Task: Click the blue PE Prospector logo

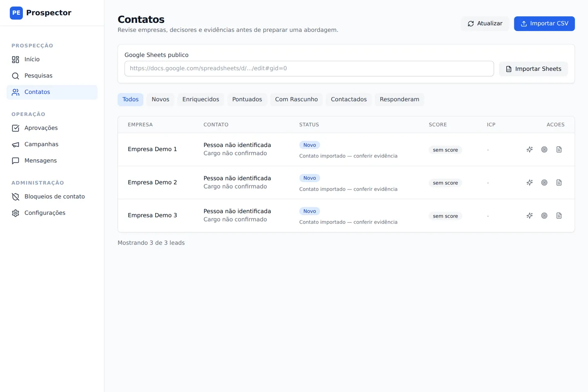Action: [x=16, y=13]
